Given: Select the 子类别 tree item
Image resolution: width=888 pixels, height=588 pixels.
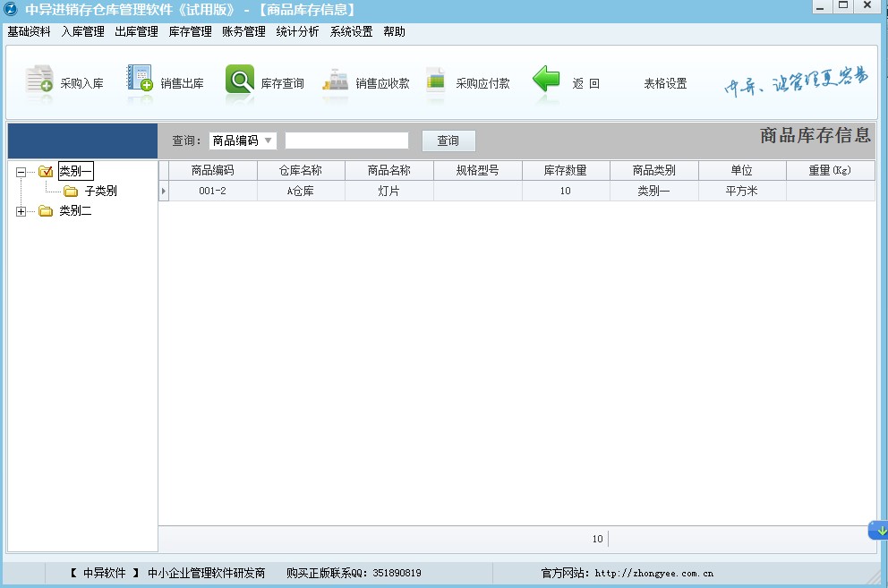Looking at the screenshot, I should click(x=101, y=191).
